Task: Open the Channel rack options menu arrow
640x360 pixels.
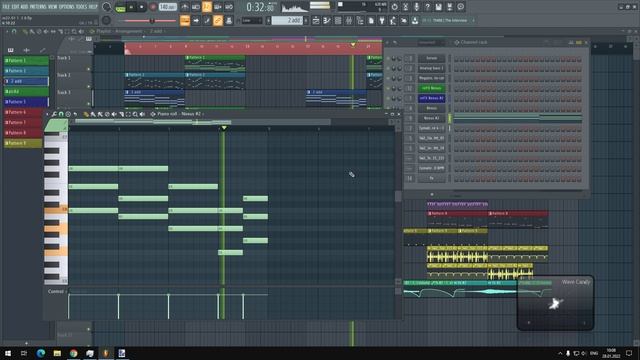Action: pyautogui.click(x=388, y=42)
